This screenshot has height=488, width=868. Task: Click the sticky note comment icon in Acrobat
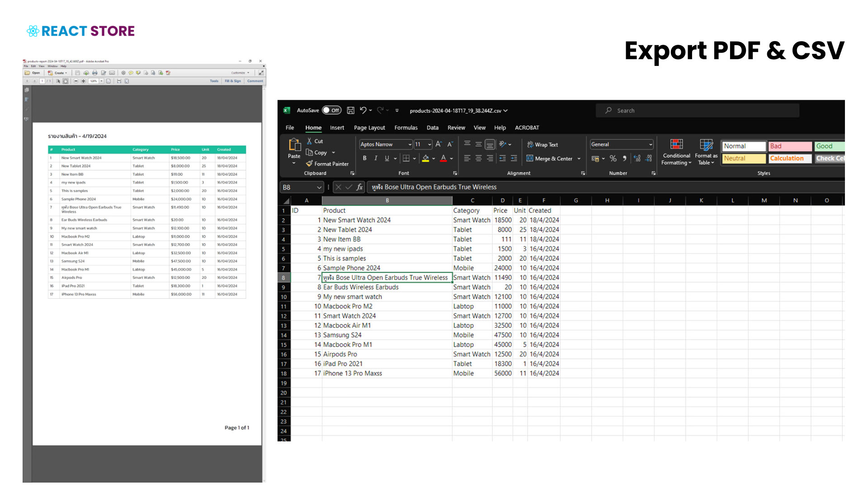coord(131,73)
